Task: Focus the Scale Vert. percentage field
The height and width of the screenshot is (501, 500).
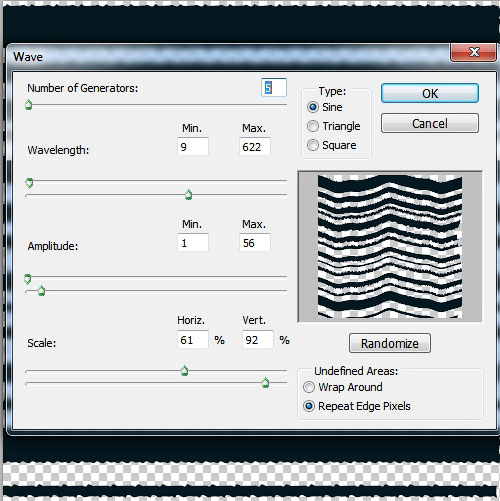Action: [x=258, y=340]
